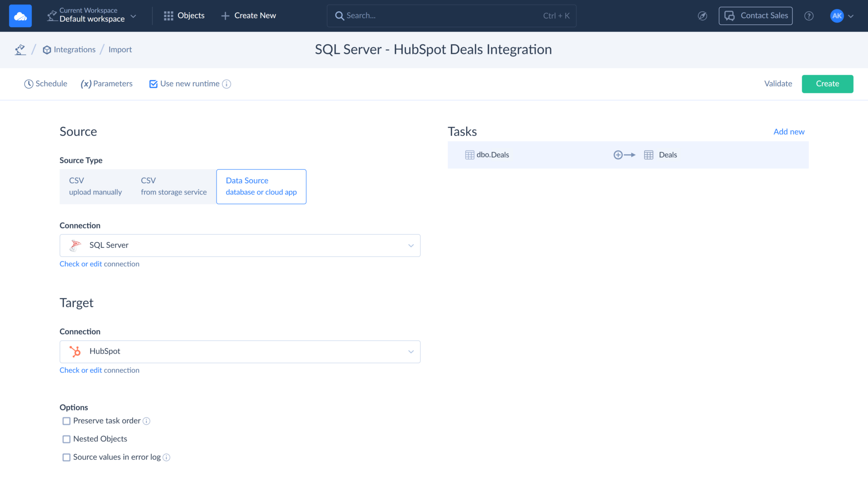Enable Preserve task order option

pos(66,421)
